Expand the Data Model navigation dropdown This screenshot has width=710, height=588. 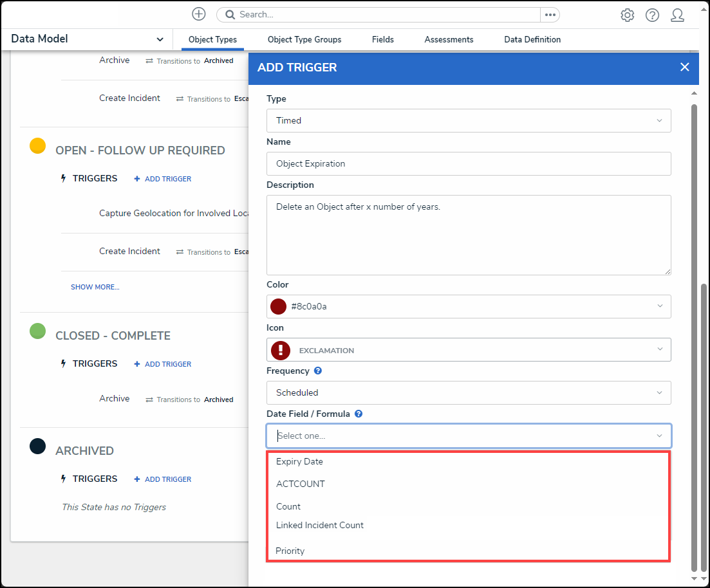pos(160,39)
